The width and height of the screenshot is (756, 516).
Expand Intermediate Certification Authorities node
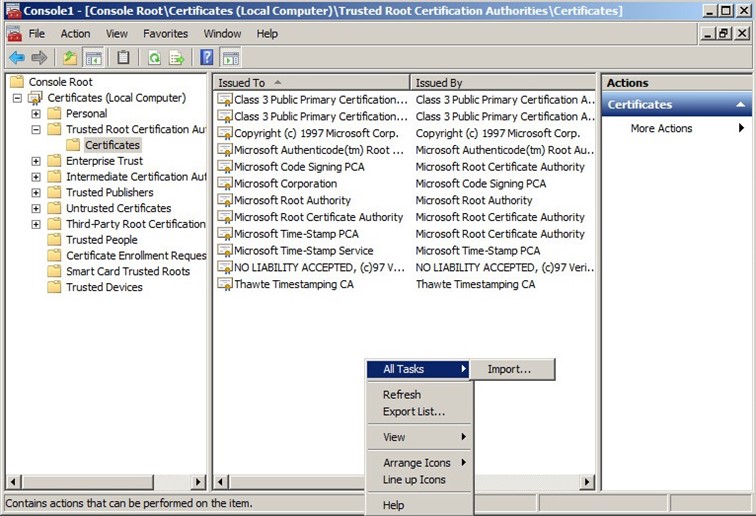pyautogui.click(x=36, y=177)
